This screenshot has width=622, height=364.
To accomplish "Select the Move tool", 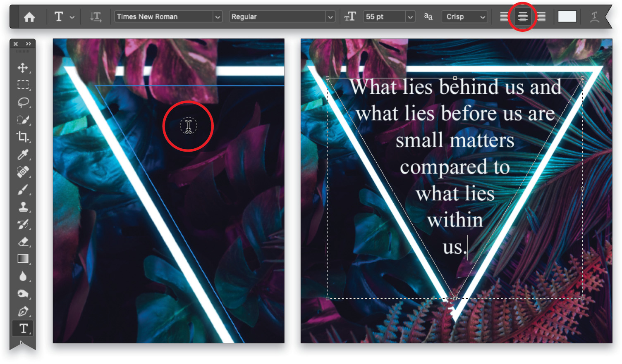I will tap(24, 68).
